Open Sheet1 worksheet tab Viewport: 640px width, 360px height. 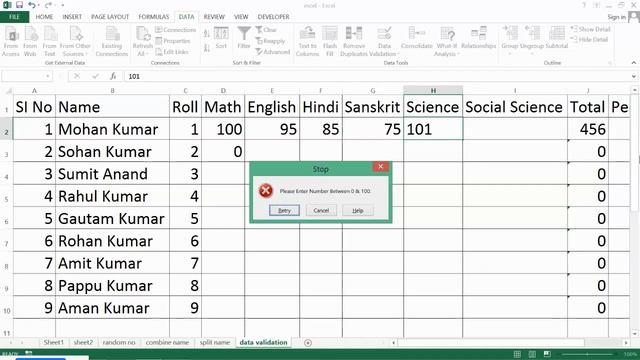(x=54, y=342)
